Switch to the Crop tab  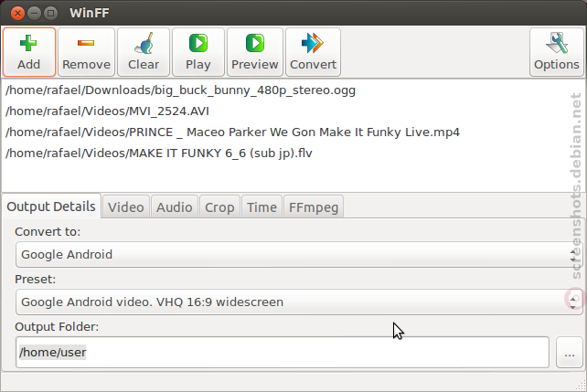219,207
